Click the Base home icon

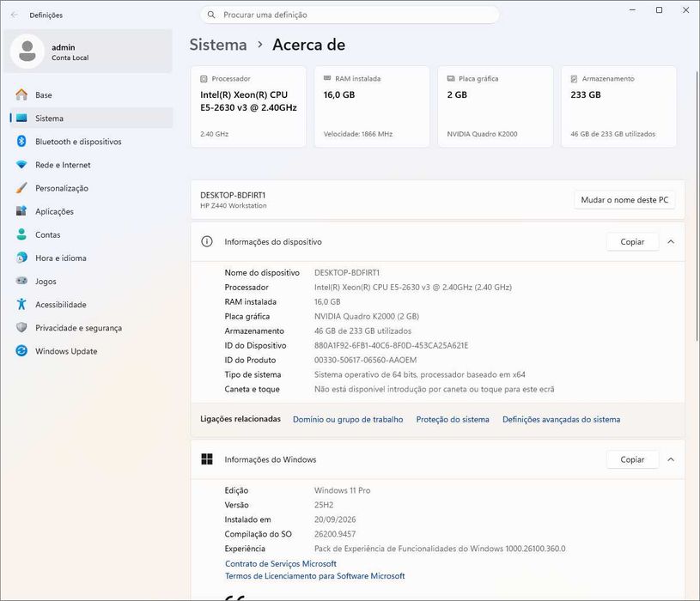21,94
